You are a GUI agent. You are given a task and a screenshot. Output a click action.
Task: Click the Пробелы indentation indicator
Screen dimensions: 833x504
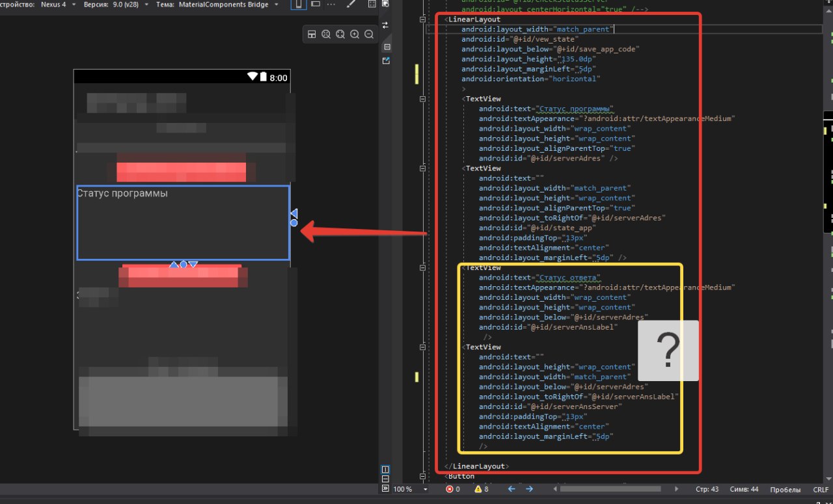pyautogui.click(x=785, y=489)
